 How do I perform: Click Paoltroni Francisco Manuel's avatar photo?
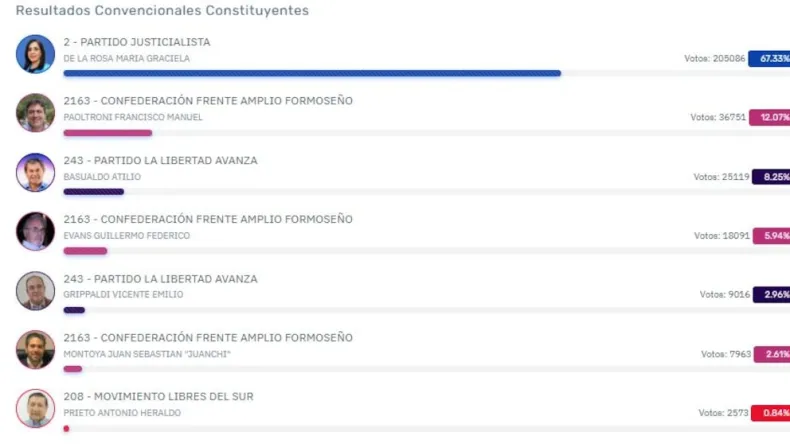coord(35,113)
